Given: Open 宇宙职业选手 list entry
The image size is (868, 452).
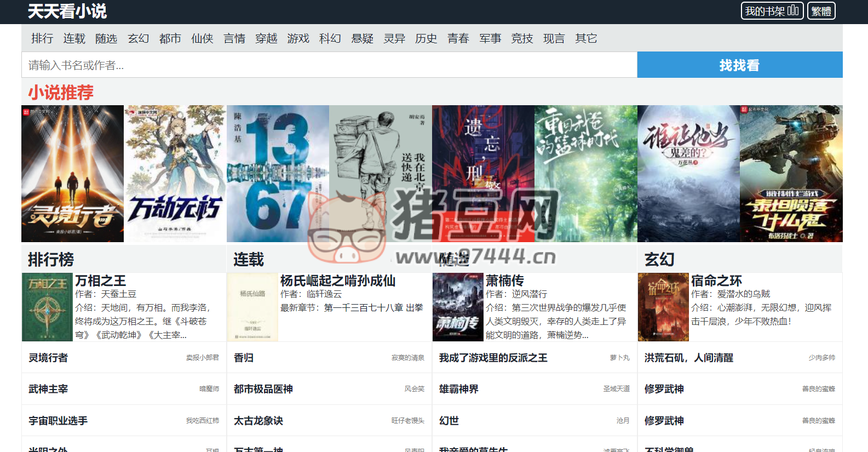Looking at the screenshot, I should 58,421.
